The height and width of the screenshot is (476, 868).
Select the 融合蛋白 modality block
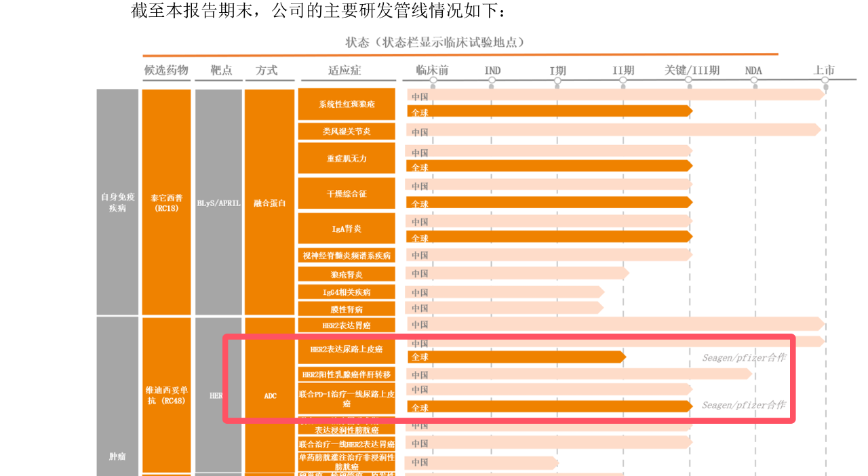[x=269, y=202]
